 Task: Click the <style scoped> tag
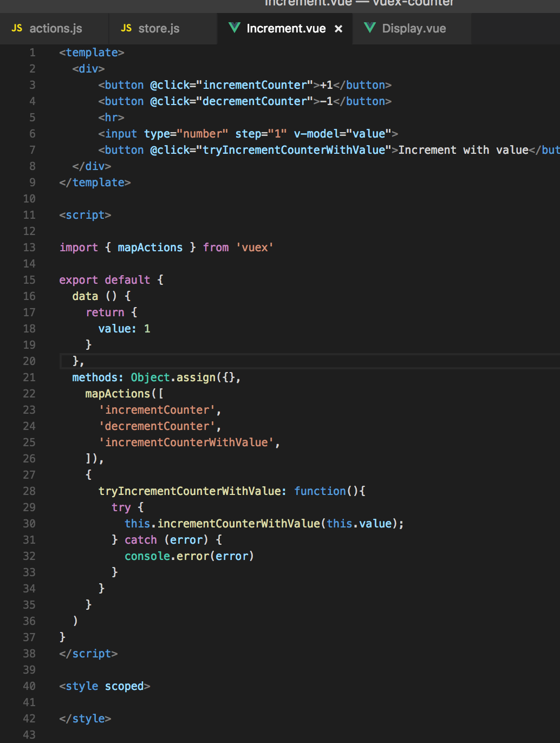[105, 686]
